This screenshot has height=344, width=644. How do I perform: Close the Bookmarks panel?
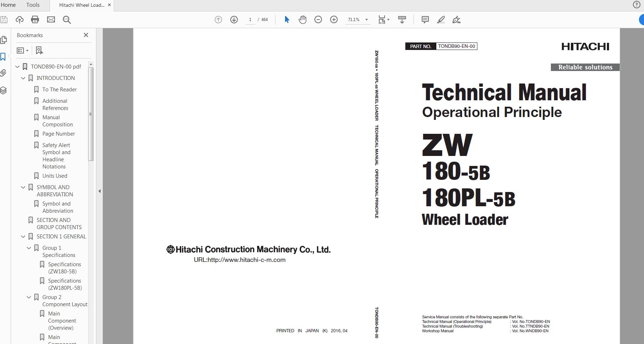click(x=86, y=35)
